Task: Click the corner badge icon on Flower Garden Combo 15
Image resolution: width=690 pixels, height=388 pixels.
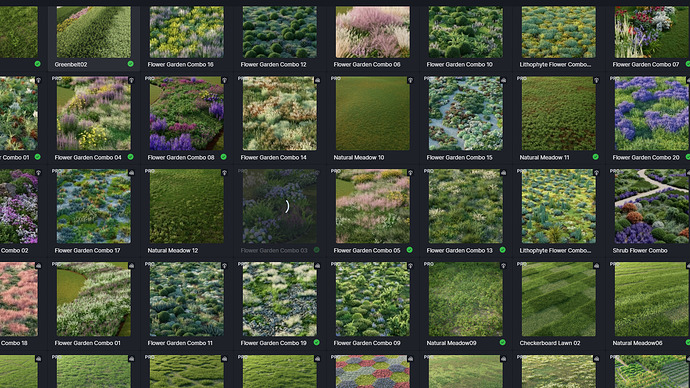Action: 503,81
